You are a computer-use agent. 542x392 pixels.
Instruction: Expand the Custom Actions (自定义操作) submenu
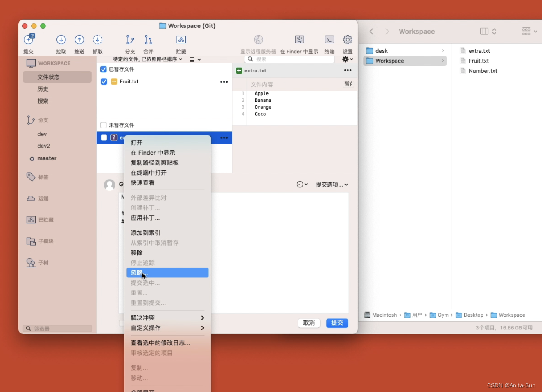coord(167,328)
